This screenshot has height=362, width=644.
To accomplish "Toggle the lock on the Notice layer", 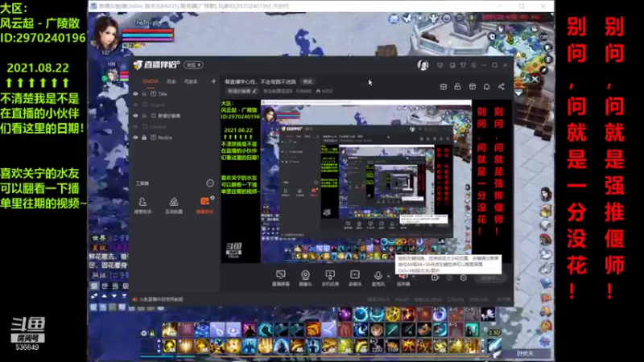I will click(144, 138).
